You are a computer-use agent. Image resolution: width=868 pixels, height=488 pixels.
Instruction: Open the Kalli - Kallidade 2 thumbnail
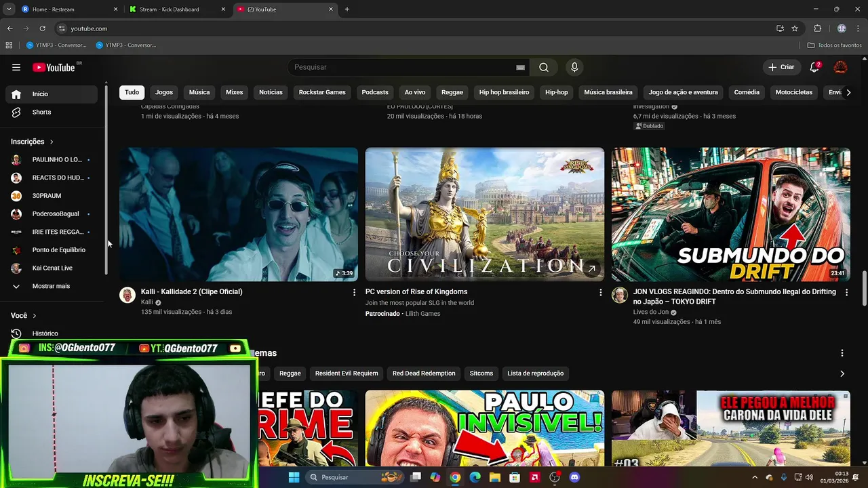pyautogui.click(x=239, y=214)
